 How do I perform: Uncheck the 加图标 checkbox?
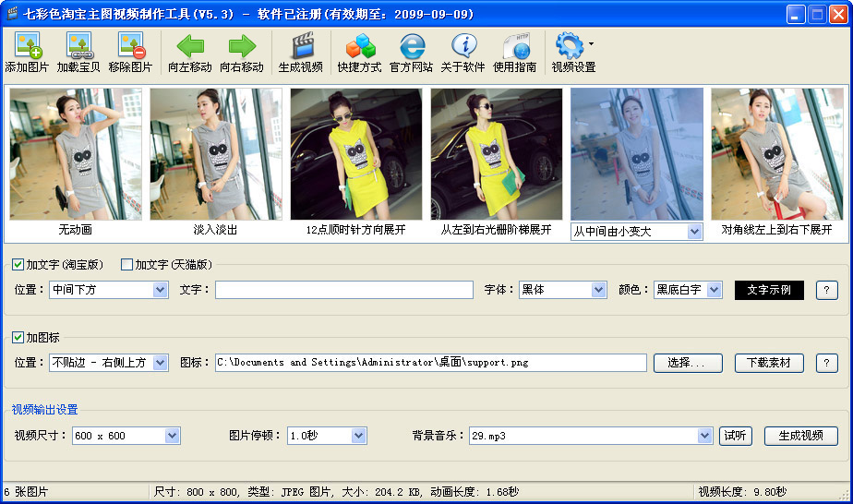coord(18,337)
